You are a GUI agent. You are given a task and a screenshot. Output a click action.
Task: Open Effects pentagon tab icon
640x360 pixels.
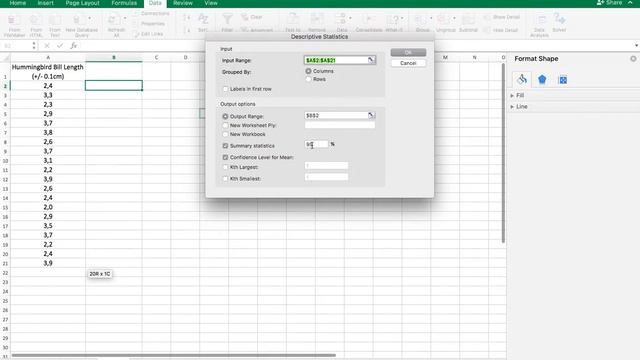[542, 80]
